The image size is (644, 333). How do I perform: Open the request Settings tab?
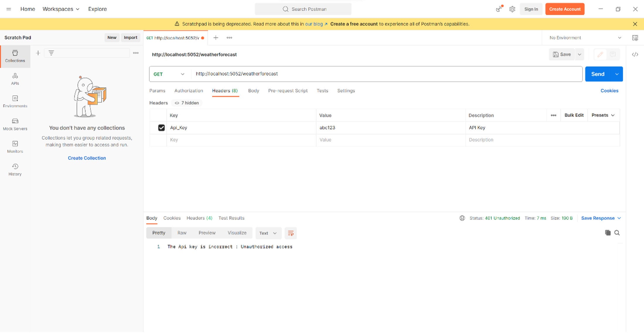[346, 91]
